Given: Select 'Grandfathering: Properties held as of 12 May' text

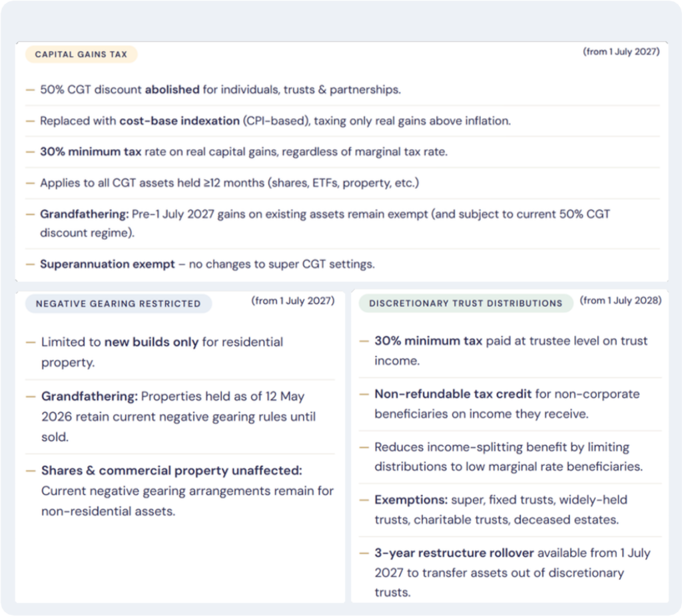Looking at the screenshot, I should click(173, 396).
